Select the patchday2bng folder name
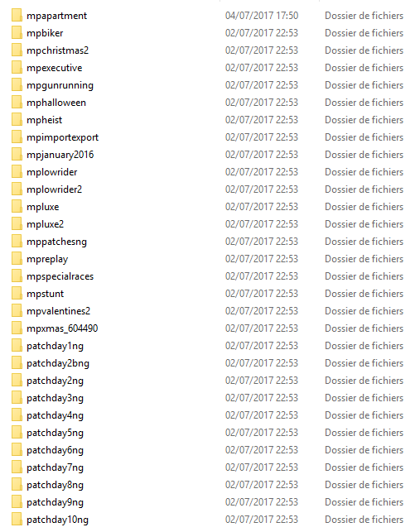 click(58, 363)
